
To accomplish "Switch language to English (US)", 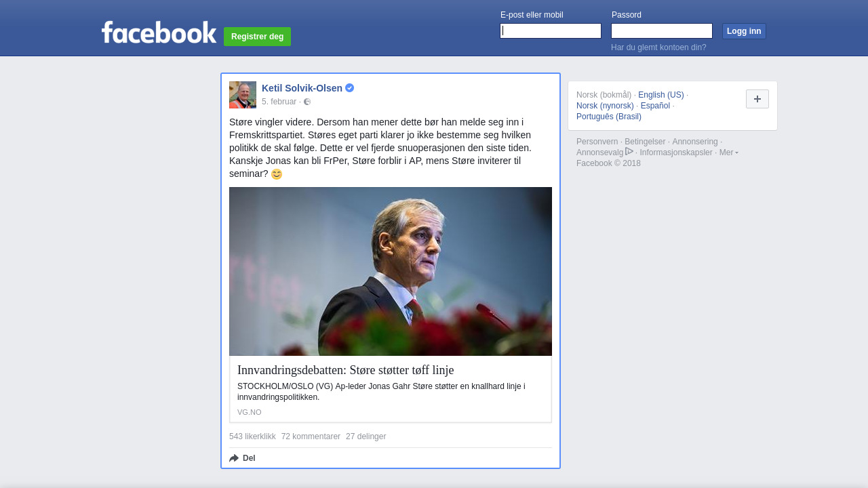I will pyautogui.click(x=661, y=95).
